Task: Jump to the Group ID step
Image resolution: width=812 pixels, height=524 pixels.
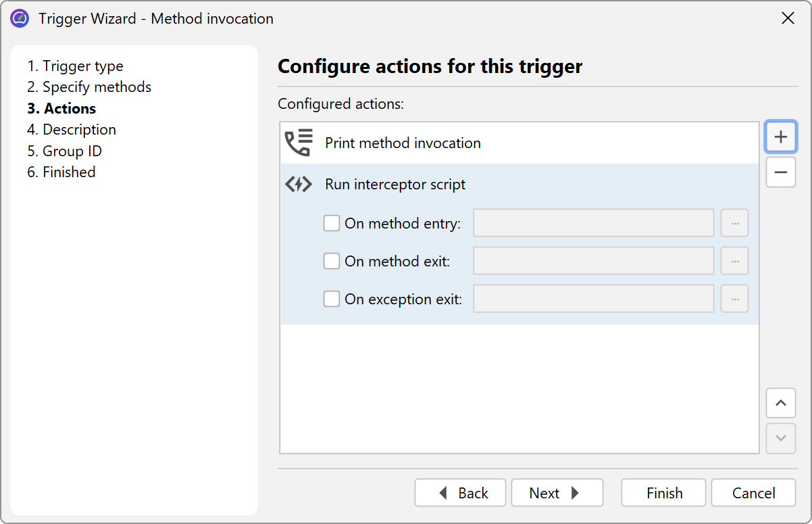Action: tap(64, 151)
